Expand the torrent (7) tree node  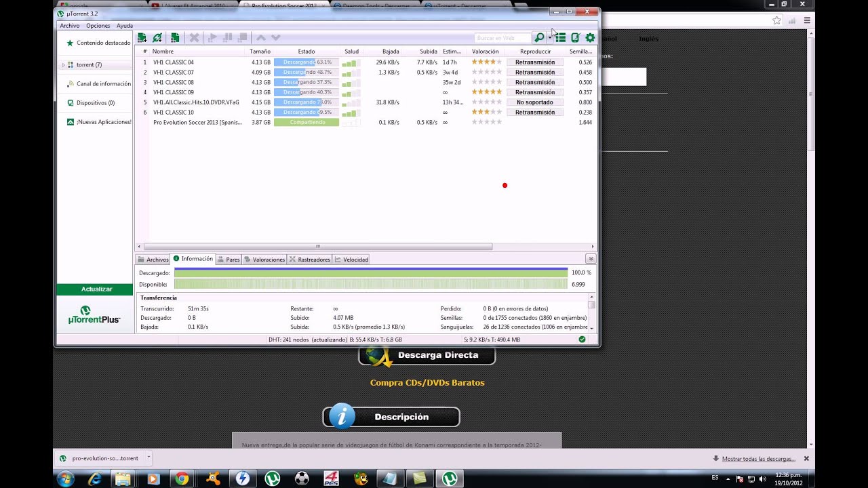tap(63, 65)
